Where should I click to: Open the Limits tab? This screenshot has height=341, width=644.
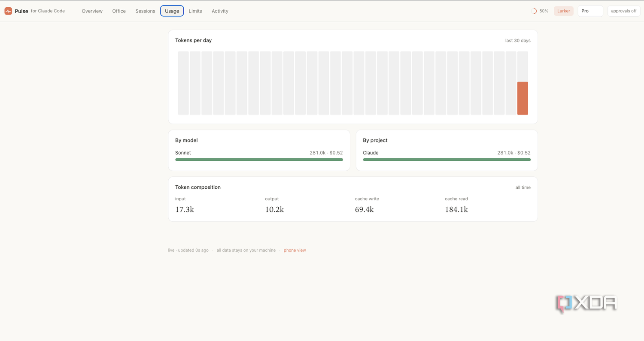tap(195, 11)
